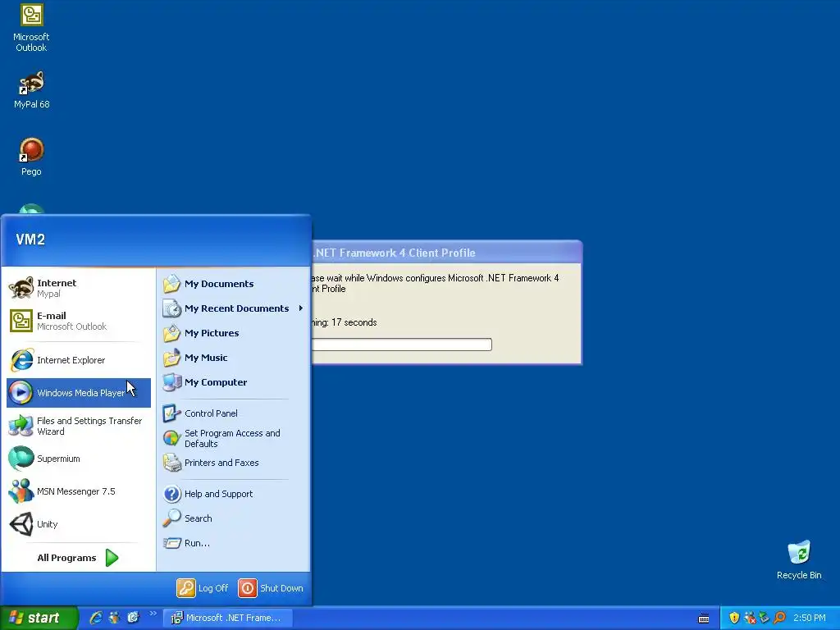Launch Internet Explorer from Start menu

click(x=79, y=360)
